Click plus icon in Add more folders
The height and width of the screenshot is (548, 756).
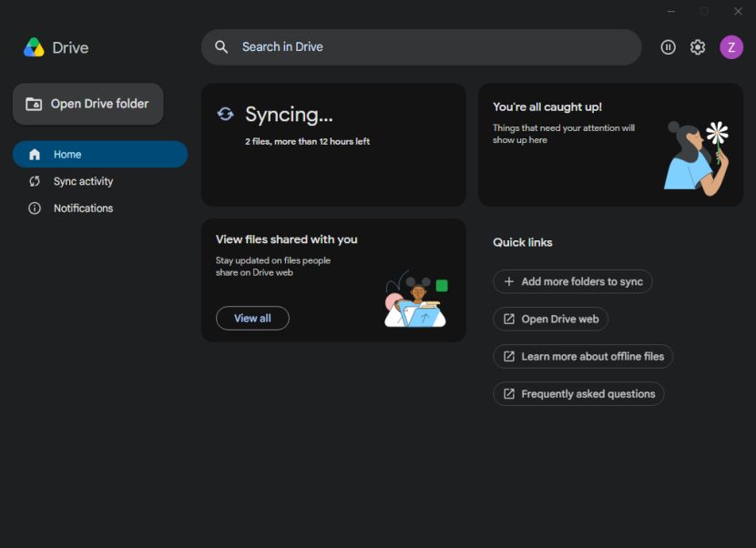(508, 281)
